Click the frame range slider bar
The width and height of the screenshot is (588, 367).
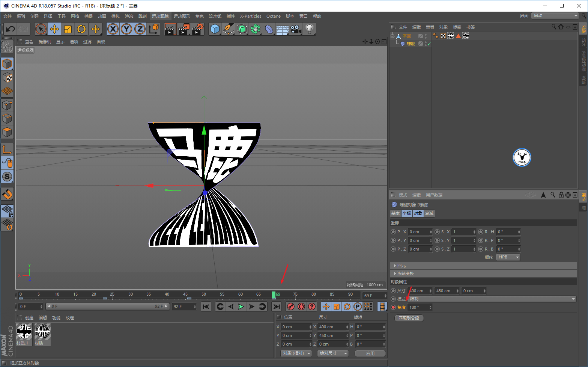[x=108, y=307]
